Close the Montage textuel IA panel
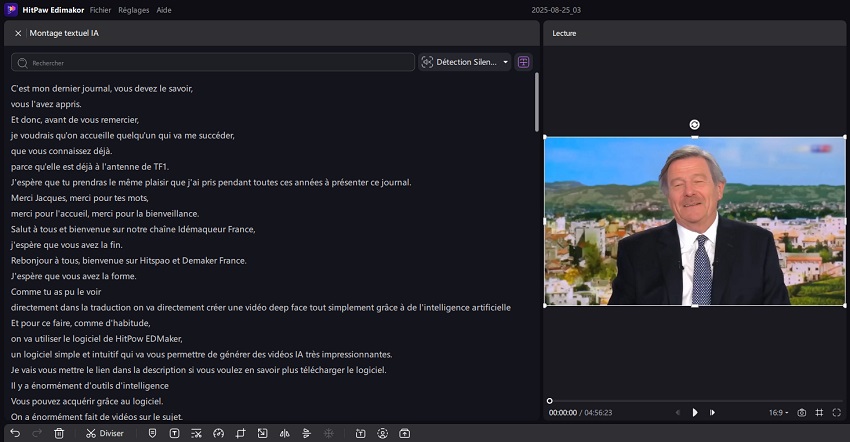Screen dimensions: 850x442 [x=18, y=33]
